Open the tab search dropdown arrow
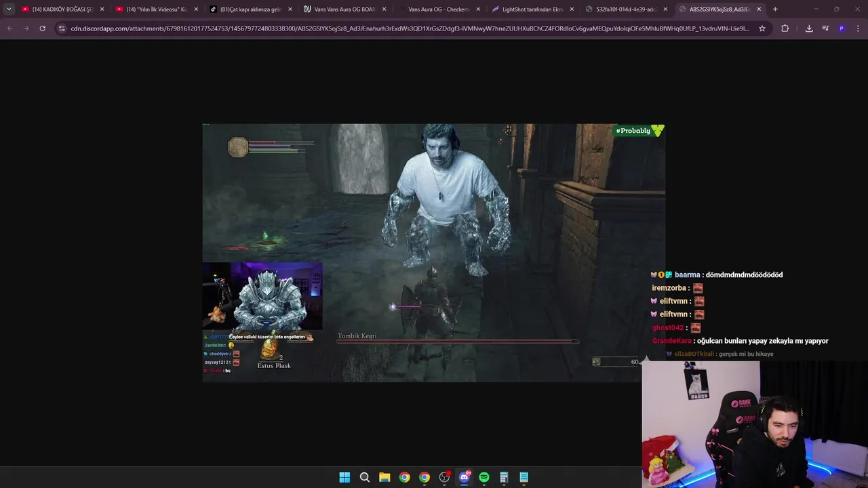Viewport: 868px width, 488px height. [9, 9]
